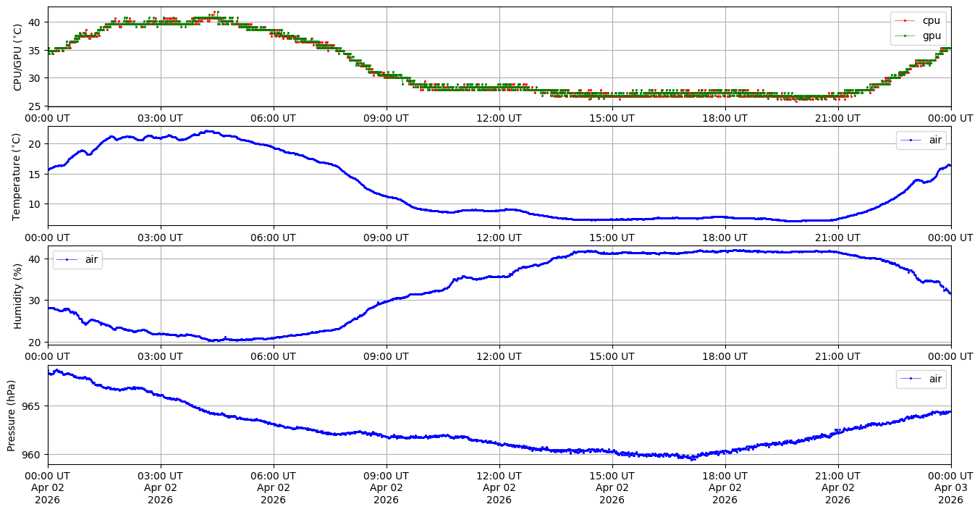Viewport: 980px width, 512px height.
Task: Click 18:00 UT tick under Humidity plot
Action: [x=725, y=356]
